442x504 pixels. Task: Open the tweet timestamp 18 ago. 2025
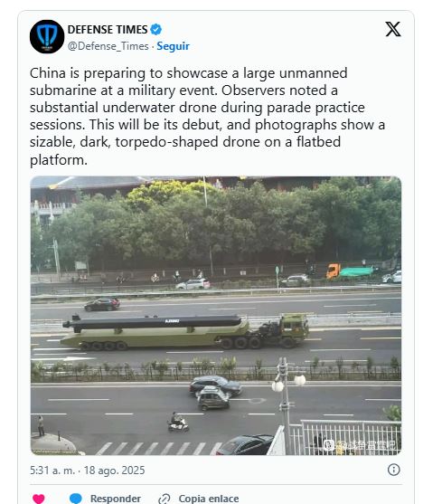tap(114, 471)
